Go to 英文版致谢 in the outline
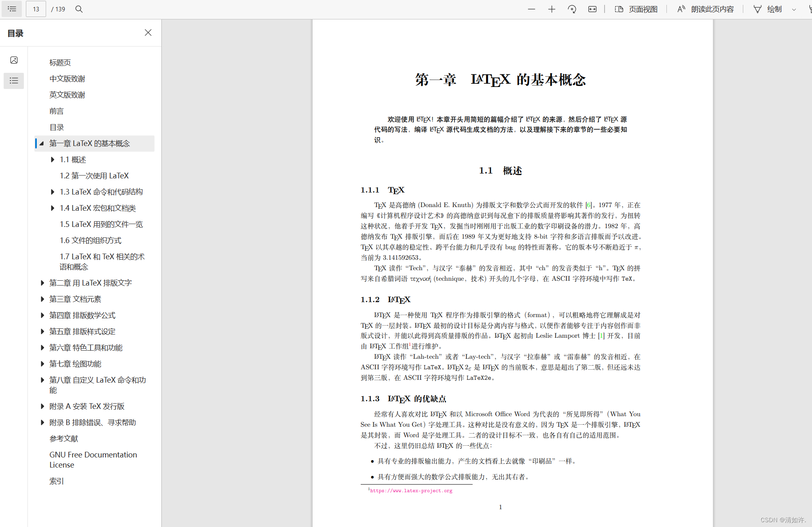This screenshot has width=812, height=527. click(67, 95)
